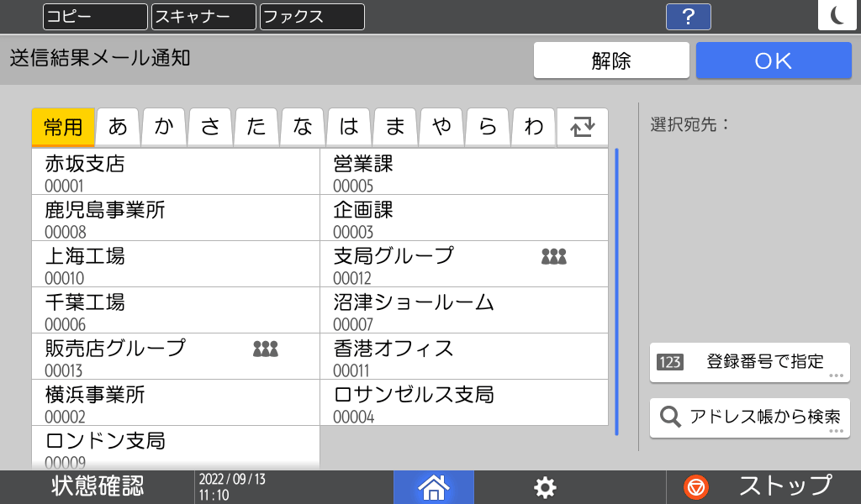861x504 pixels.
Task: Open search with the magnifier in アドレス帳から検索
Action: click(x=670, y=417)
